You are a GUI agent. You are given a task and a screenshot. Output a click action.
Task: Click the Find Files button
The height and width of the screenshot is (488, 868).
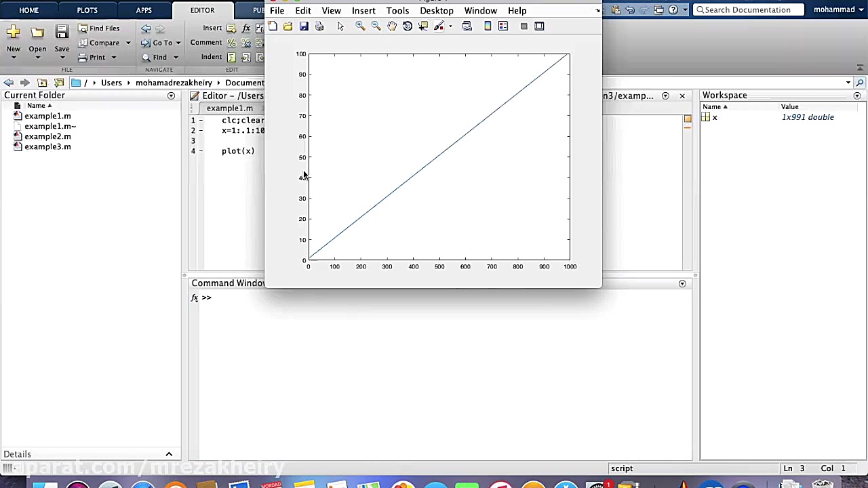pyautogui.click(x=98, y=28)
